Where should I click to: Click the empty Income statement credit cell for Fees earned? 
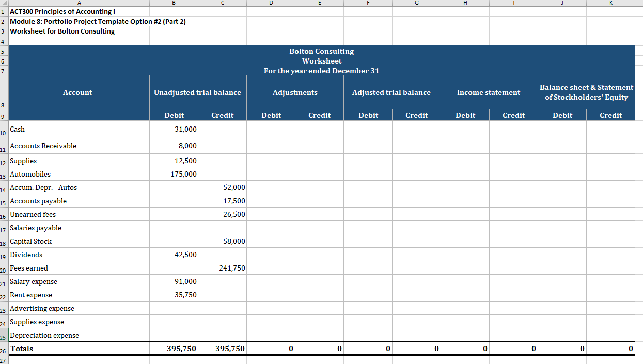pyautogui.click(x=514, y=268)
